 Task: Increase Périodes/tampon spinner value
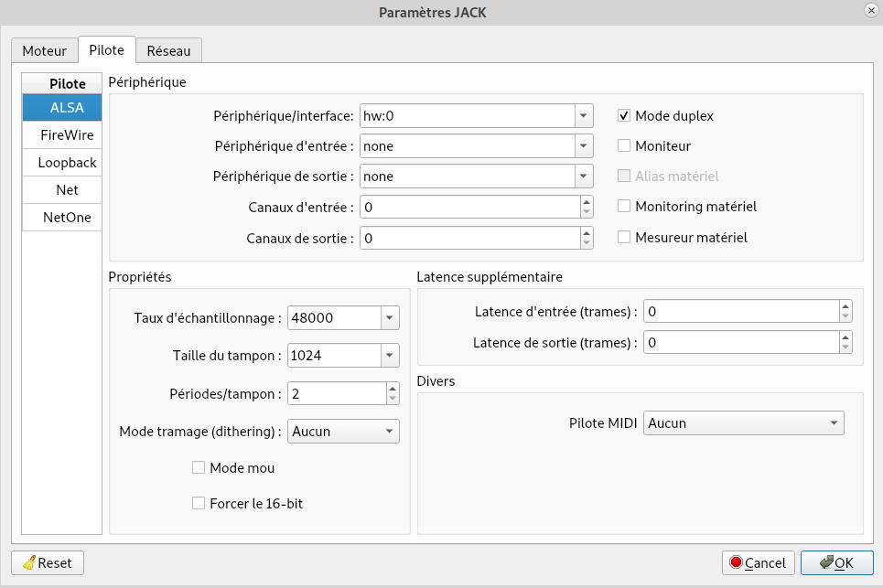pyautogui.click(x=393, y=388)
